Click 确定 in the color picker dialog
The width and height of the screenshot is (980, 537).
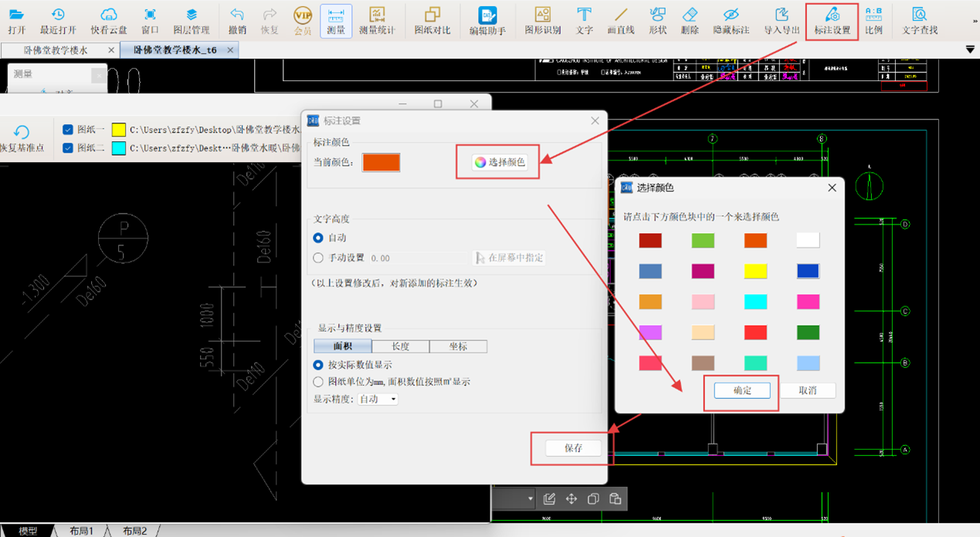tap(741, 390)
